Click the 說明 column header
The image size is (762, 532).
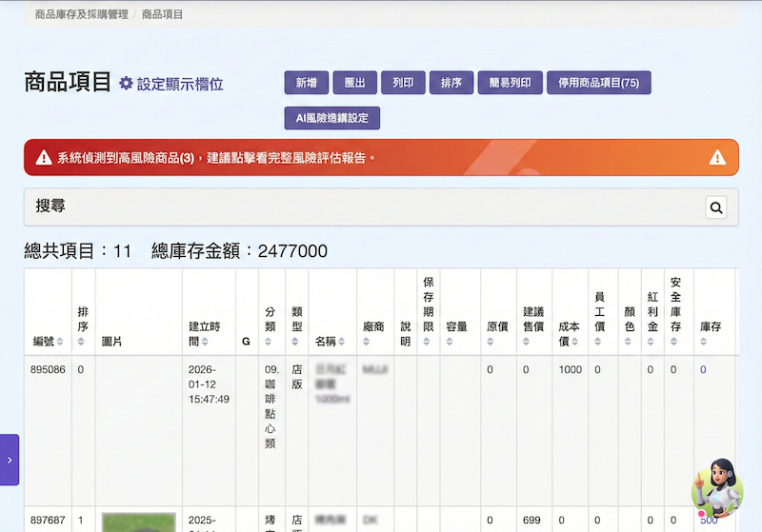(x=406, y=333)
